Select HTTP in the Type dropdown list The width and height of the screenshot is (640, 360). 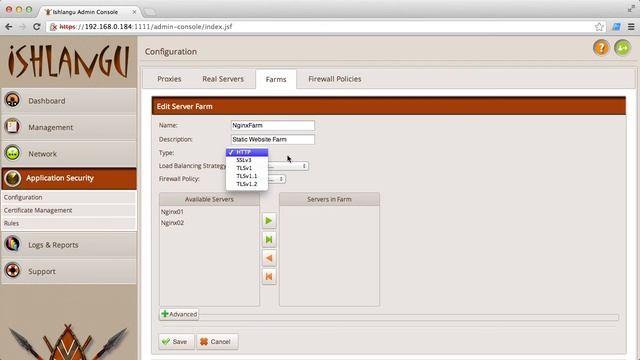click(247, 152)
